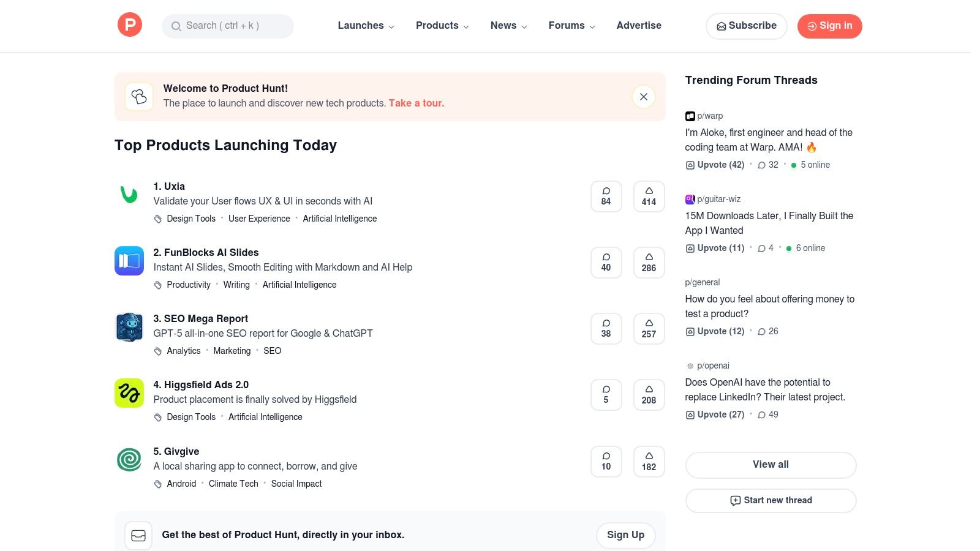The height and width of the screenshot is (551, 980).
Task: Click the p/openai forum icon
Action: (690, 366)
